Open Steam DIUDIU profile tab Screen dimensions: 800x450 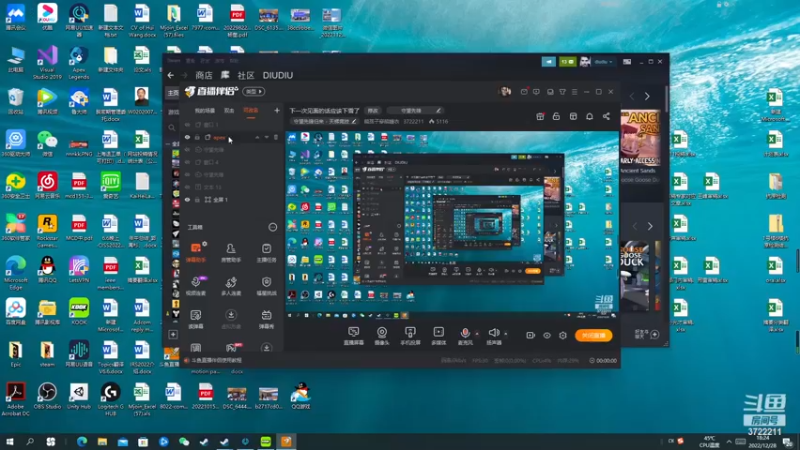coord(278,75)
